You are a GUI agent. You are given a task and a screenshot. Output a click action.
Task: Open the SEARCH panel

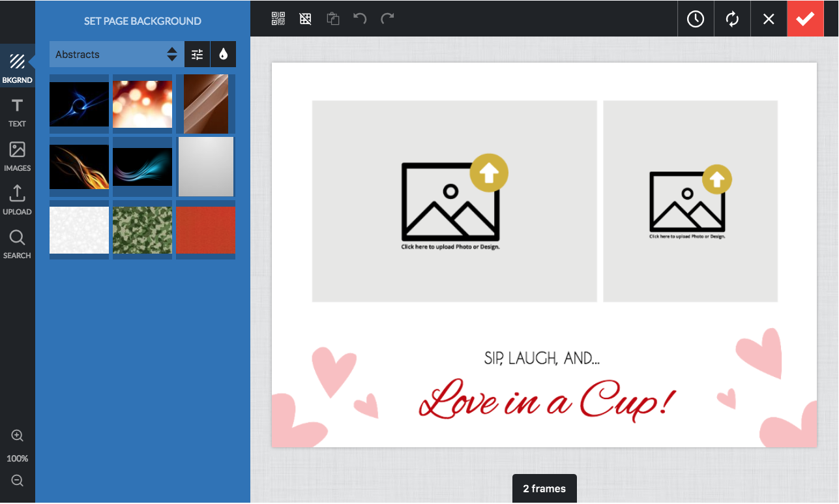click(17, 244)
